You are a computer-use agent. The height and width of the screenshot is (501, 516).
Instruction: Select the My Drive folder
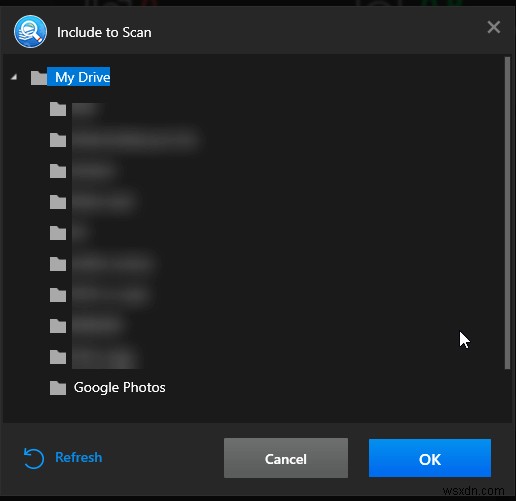[x=79, y=77]
